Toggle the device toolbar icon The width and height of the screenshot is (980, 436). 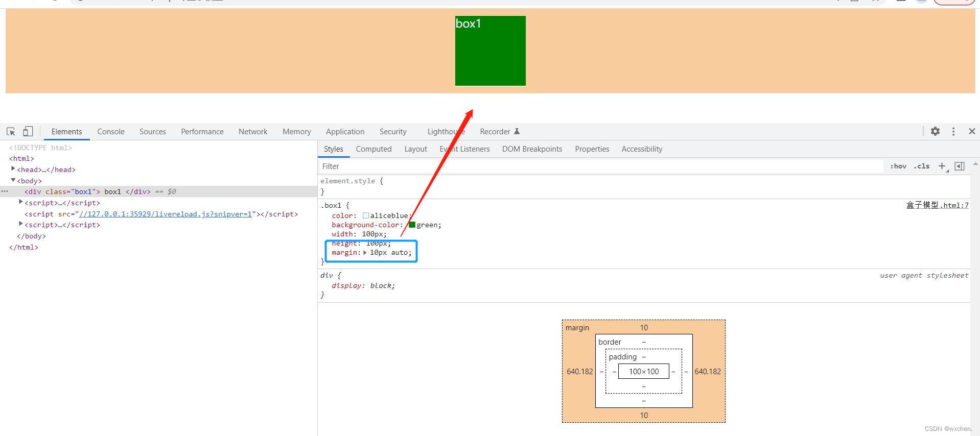[28, 131]
